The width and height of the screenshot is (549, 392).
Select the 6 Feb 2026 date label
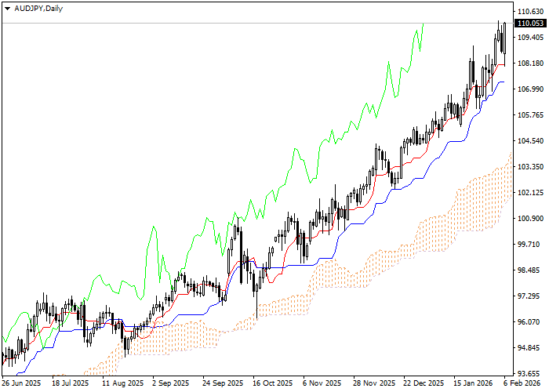(x=520, y=383)
